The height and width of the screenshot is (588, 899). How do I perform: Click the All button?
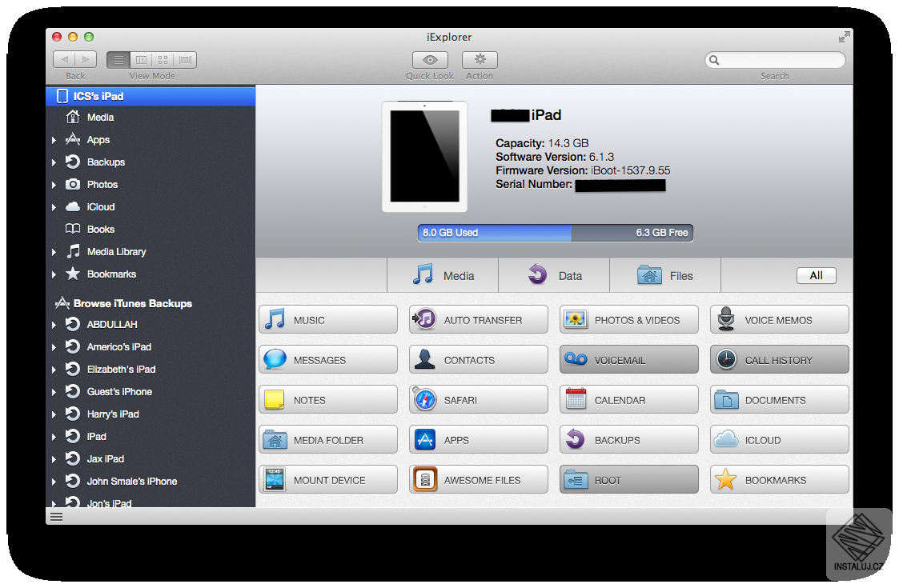817,275
